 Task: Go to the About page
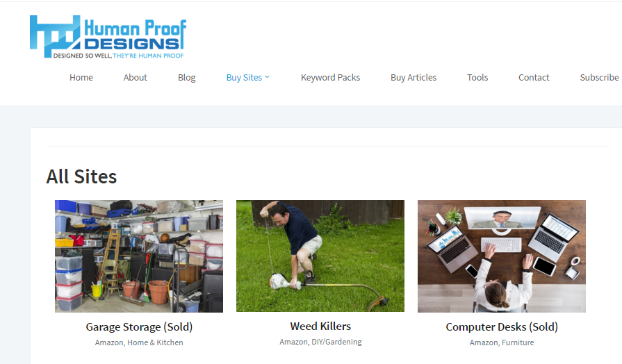[x=136, y=78]
